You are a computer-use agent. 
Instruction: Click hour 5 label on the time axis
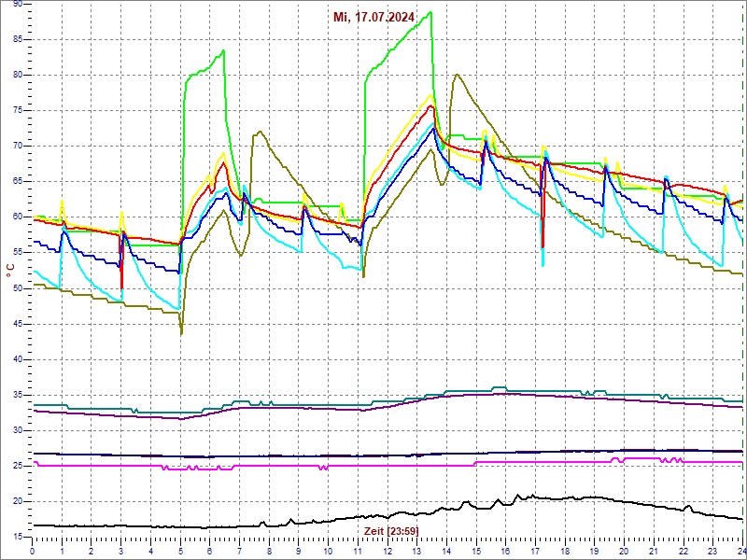tap(180, 552)
